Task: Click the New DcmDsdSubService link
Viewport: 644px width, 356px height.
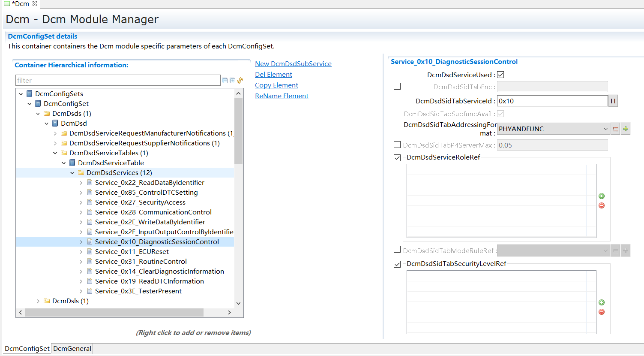Action: point(293,64)
